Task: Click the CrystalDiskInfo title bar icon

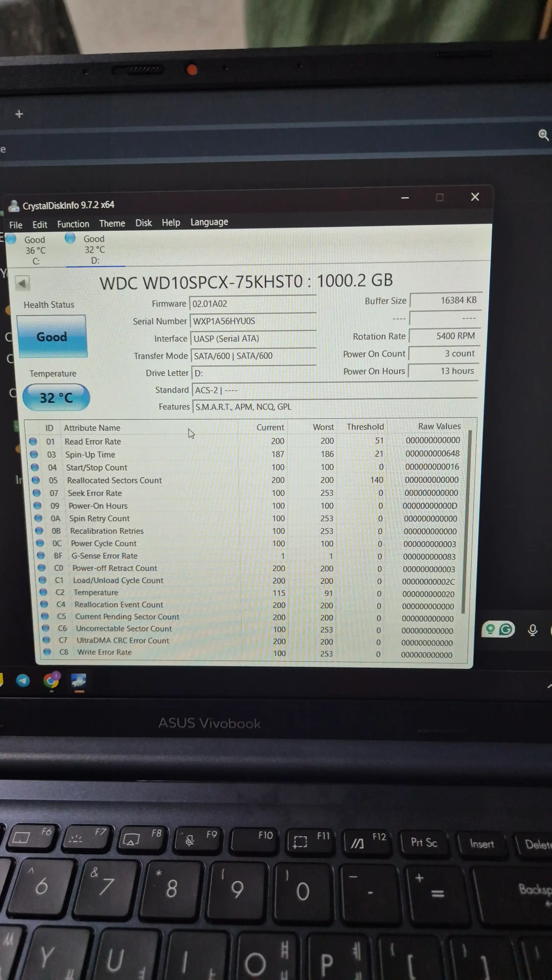Action: click(x=14, y=206)
